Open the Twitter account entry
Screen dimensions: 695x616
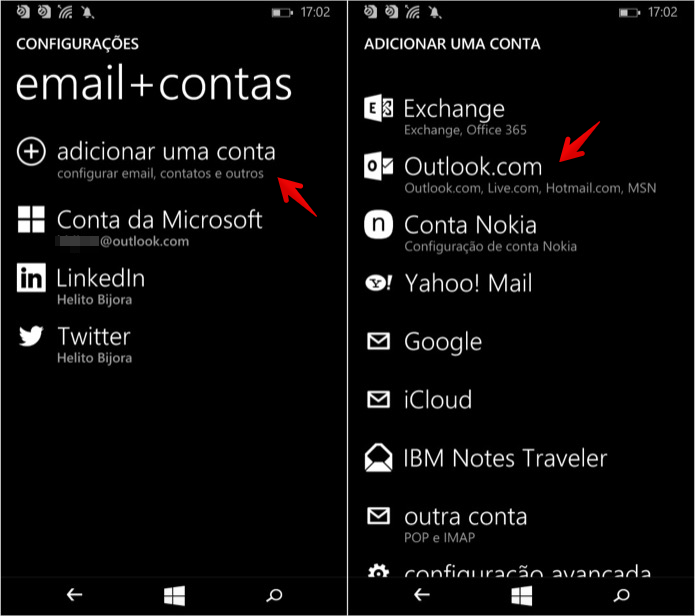[74, 343]
